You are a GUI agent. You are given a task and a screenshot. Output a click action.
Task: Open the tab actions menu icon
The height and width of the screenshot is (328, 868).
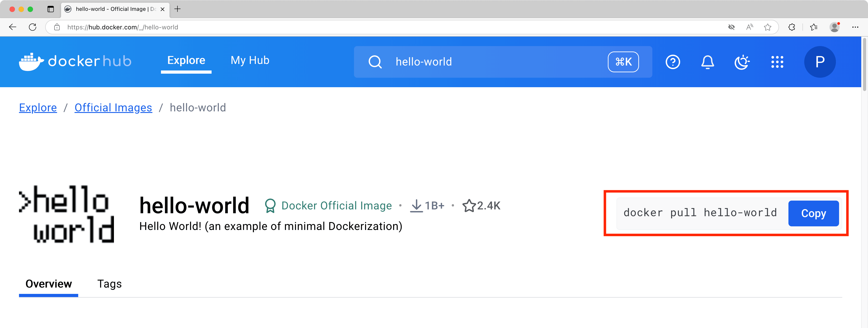point(51,9)
